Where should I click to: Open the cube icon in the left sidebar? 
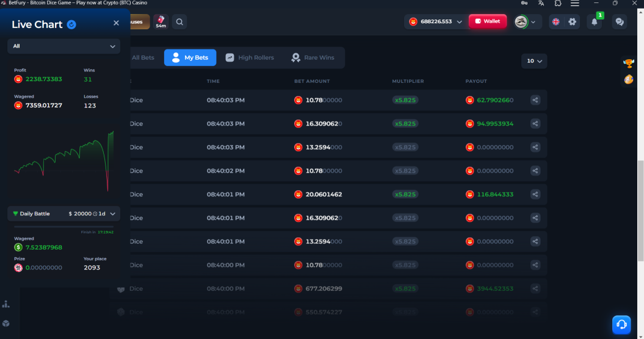(x=5, y=323)
